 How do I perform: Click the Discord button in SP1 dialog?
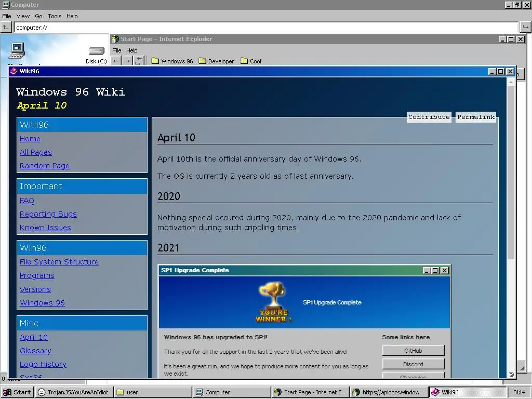413,364
